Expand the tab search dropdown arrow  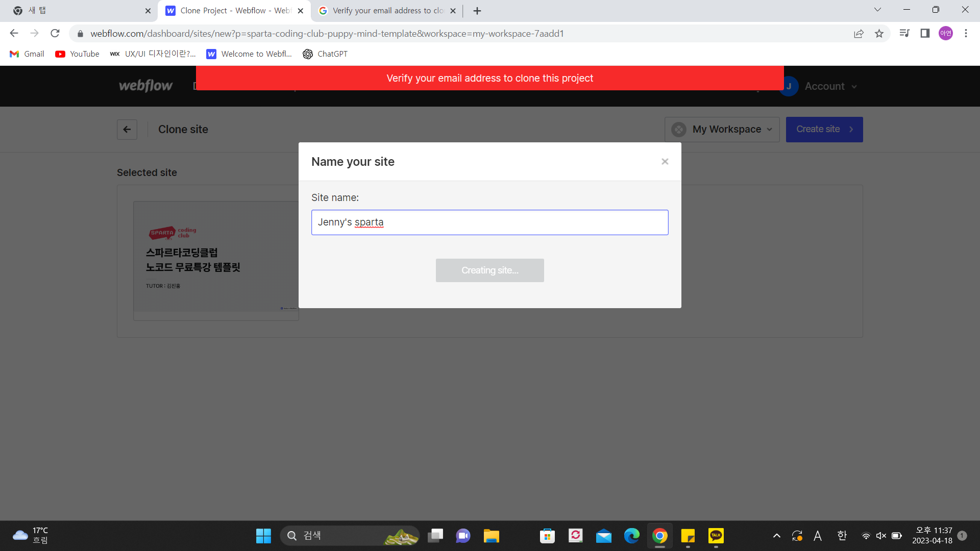877,10
